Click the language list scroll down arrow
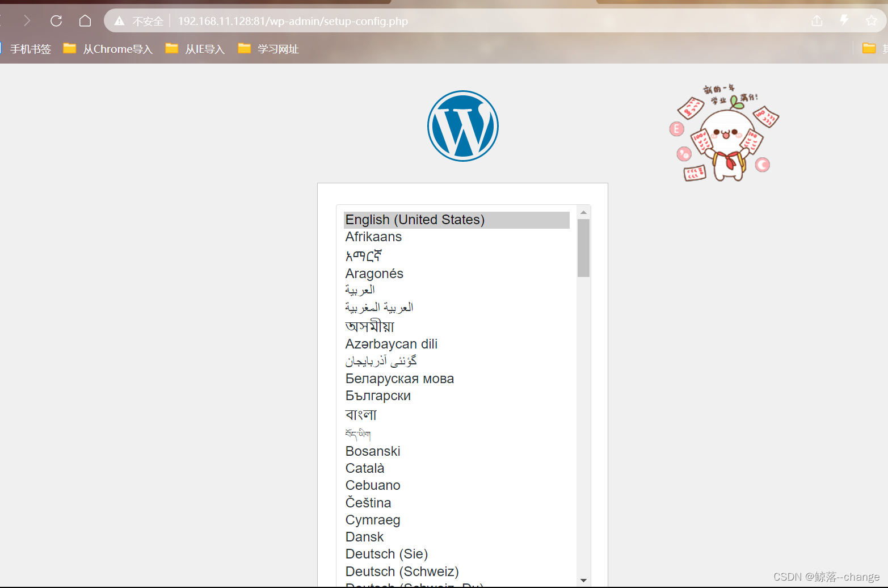 583,580
